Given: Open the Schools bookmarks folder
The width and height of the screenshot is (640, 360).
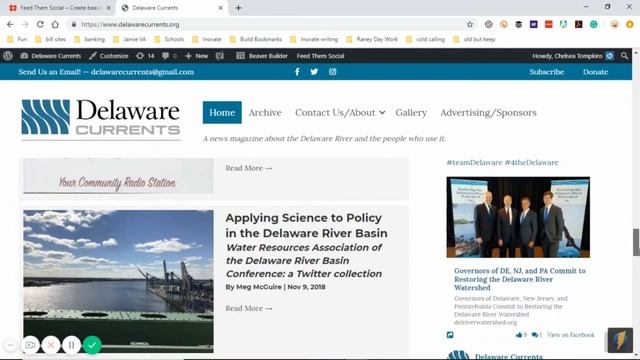Looking at the screenshot, I should point(169,40).
